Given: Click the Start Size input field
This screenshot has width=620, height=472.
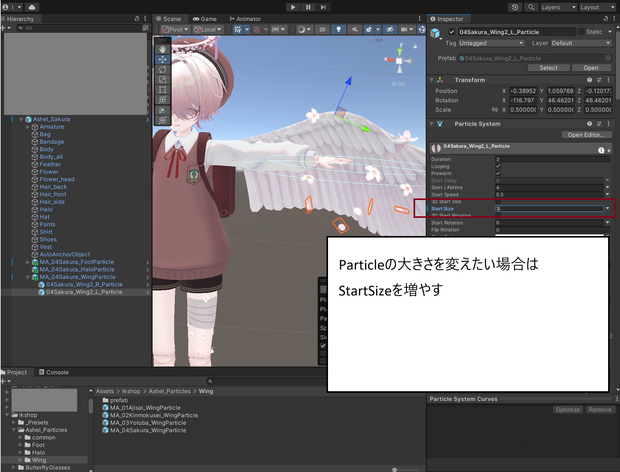Looking at the screenshot, I should (549, 208).
